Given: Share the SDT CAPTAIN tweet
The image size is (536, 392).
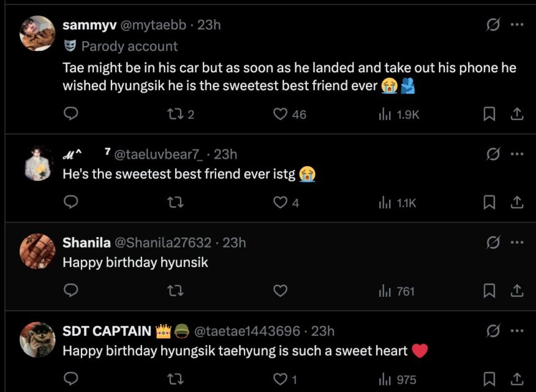Looking at the screenshot, I should [x=516, y=379].
